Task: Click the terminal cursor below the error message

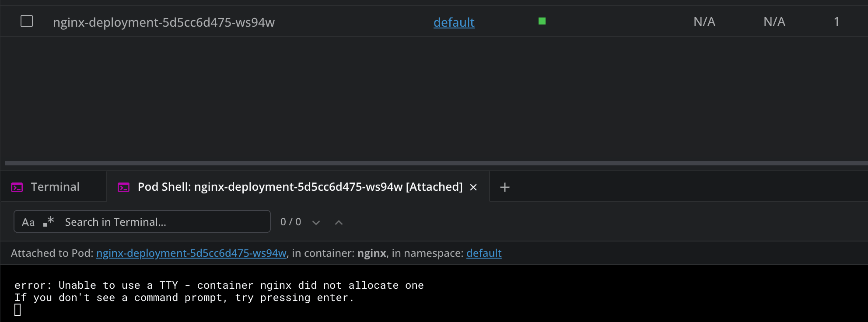Action: point(17,310)
